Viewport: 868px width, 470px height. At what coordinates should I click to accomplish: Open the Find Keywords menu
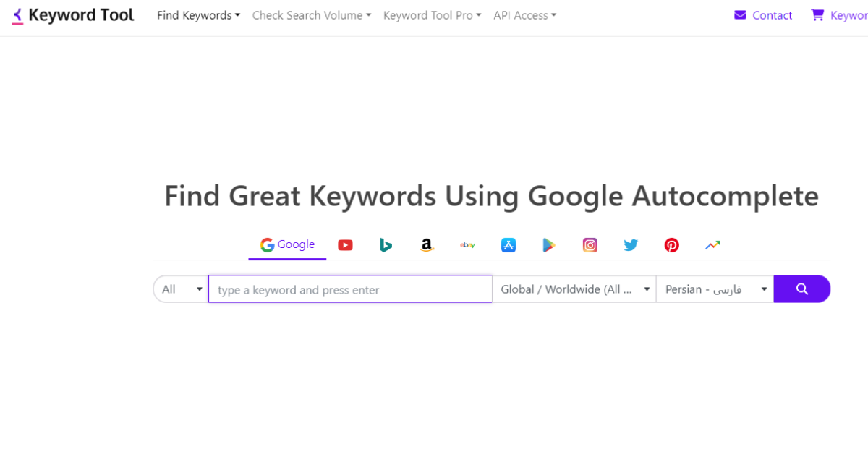pyautogui.click(x=198, y=15)
